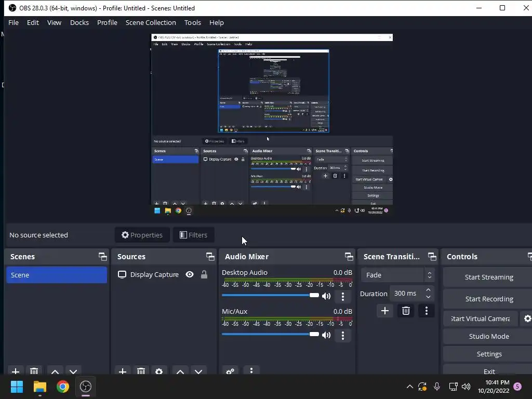Open the Profile menu
This screenshot has width=532, height=399.
coord(107,22)
